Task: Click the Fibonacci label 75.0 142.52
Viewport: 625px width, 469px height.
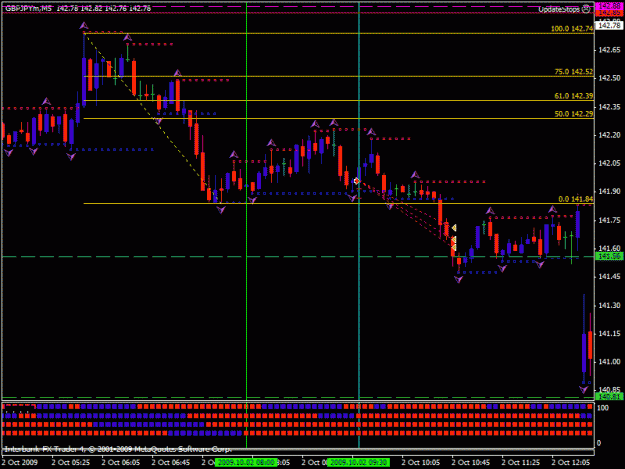Action: tap(574, 72)
